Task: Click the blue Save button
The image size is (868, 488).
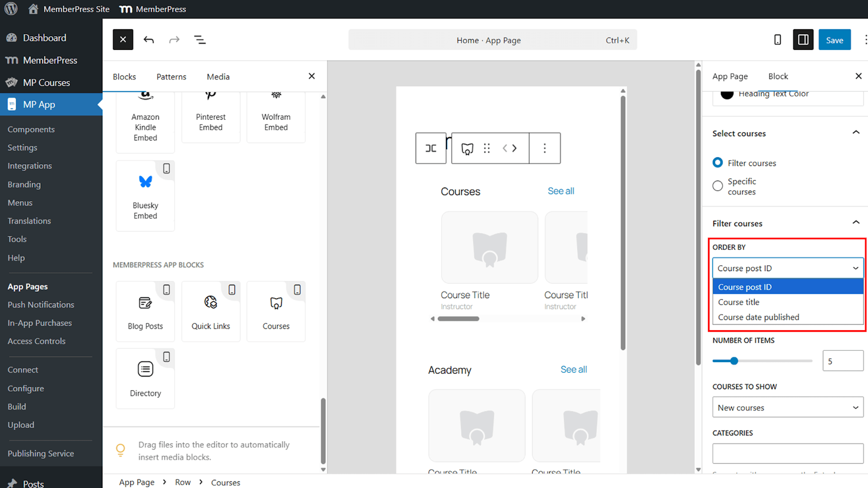Action: [834, 40]
